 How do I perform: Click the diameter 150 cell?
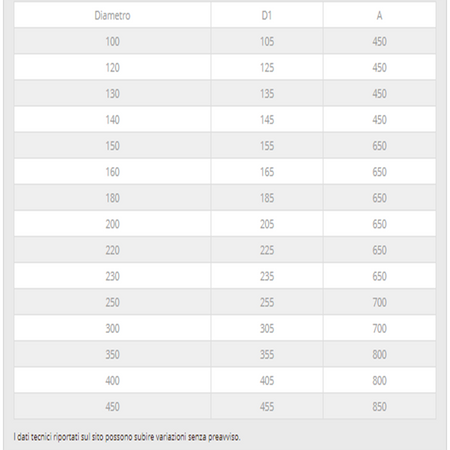point(112,146)
